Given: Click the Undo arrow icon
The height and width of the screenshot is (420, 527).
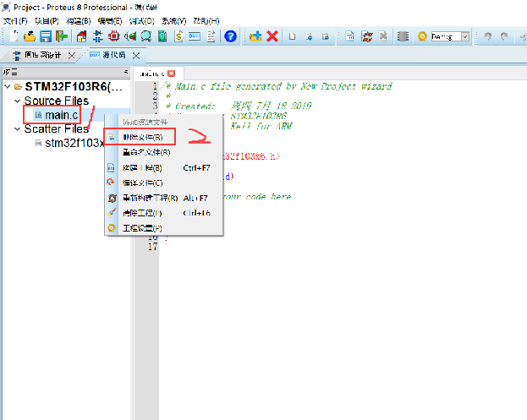Looking at the screenshot, I should pos(488,36).
